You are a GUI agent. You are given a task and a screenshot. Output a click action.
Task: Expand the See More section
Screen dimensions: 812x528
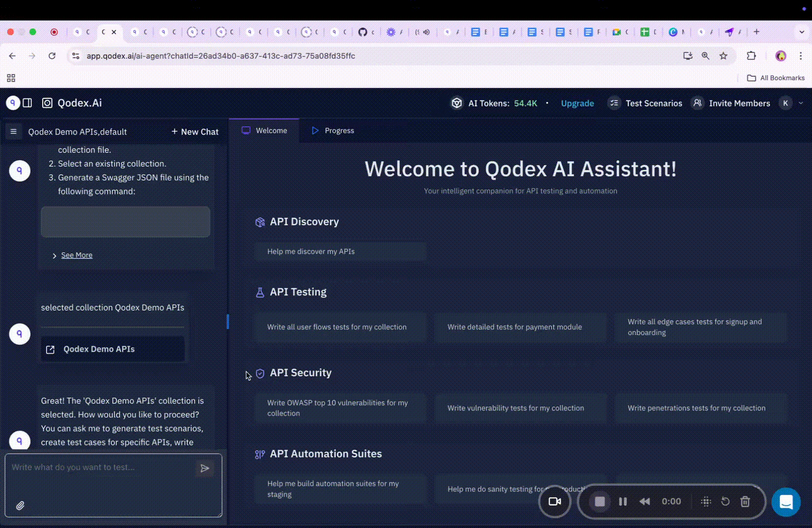click(76, 255)
